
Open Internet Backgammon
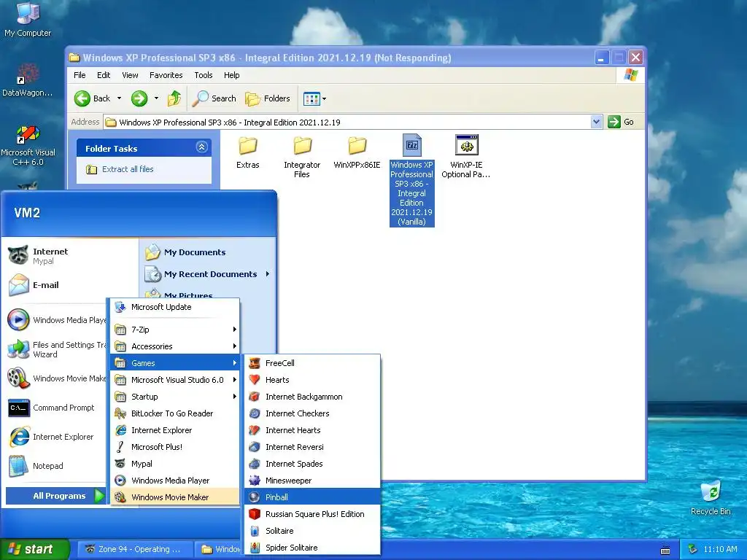tap(312, 397)
